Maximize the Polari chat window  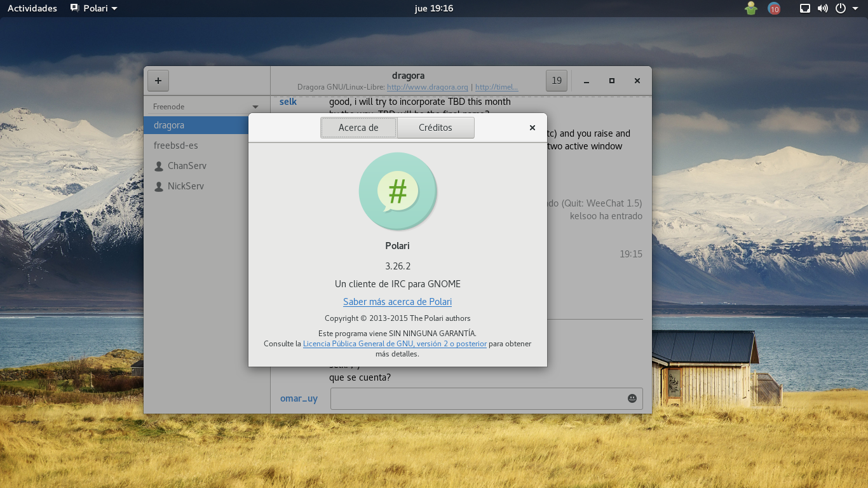(612, 81)
